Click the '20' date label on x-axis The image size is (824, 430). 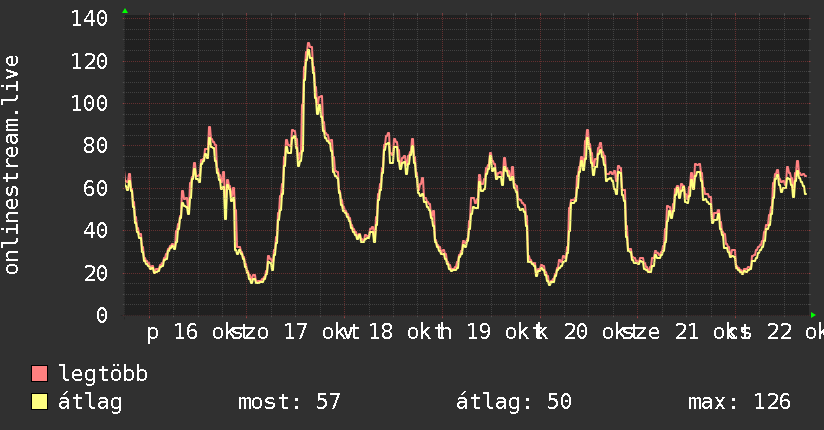point(575,332)
